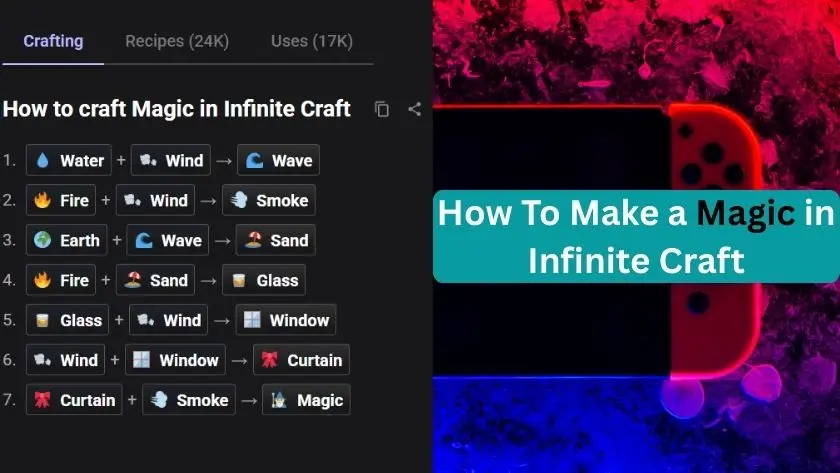The height and width of the screenshot is (473, 840).
Task: Select the Wave result in step 1
Action: tap(279, 160)
